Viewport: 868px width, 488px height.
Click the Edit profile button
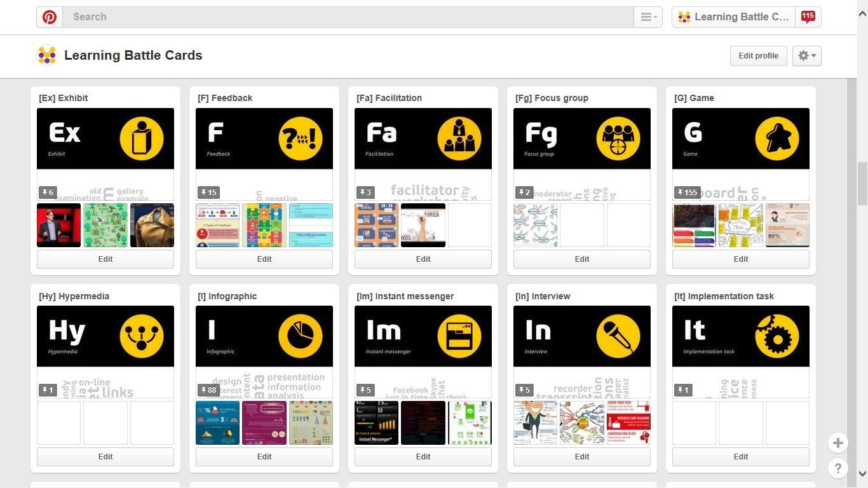pos(758,56)
